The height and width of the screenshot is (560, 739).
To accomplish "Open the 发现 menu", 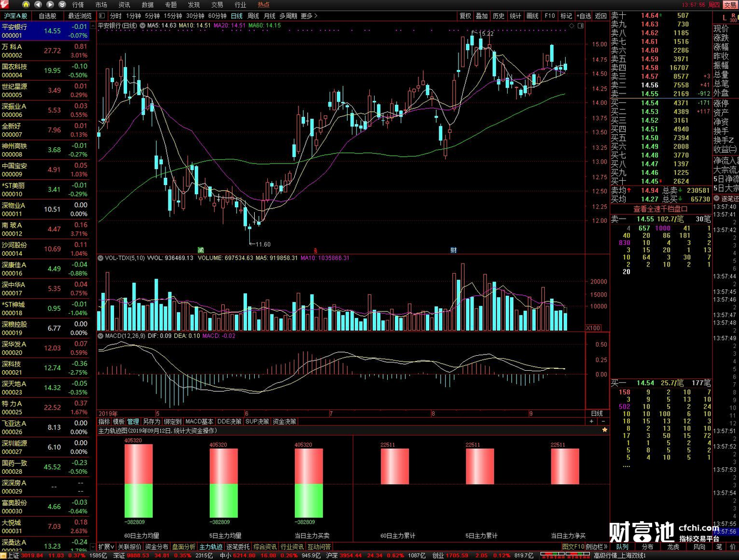I will [x=194, y=5].
